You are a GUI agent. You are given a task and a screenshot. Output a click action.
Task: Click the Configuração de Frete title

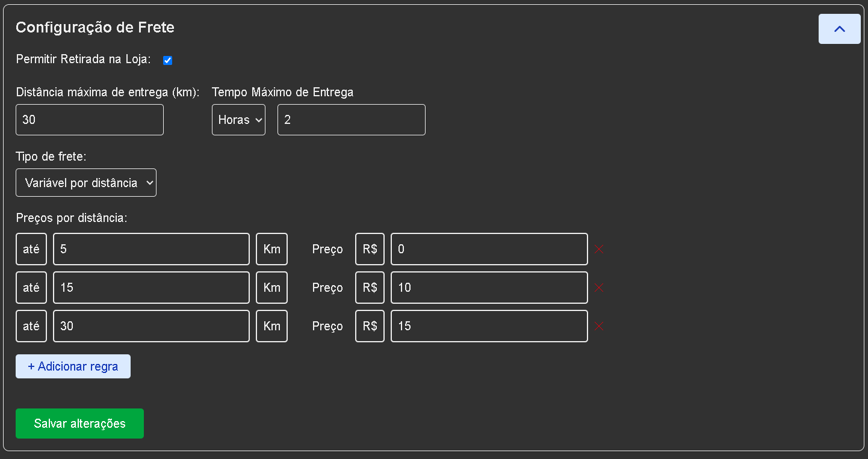pos(95,27)
